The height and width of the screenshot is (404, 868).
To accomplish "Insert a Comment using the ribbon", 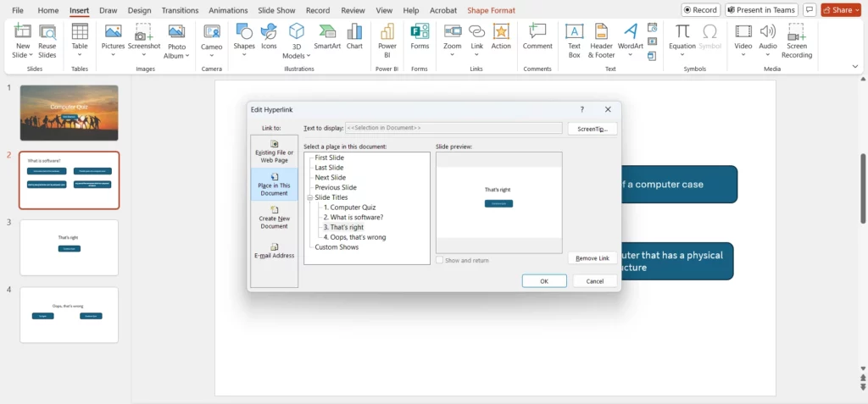I will [537, 36].
